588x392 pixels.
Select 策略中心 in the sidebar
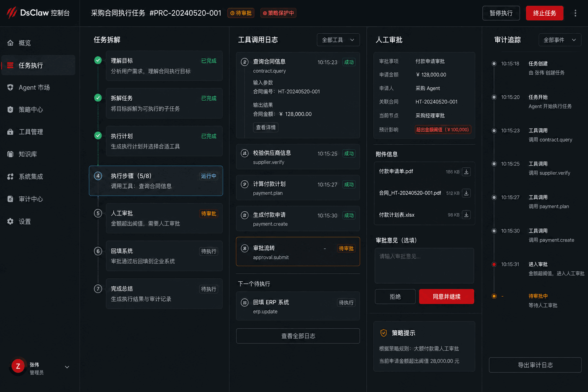[38, 109]
